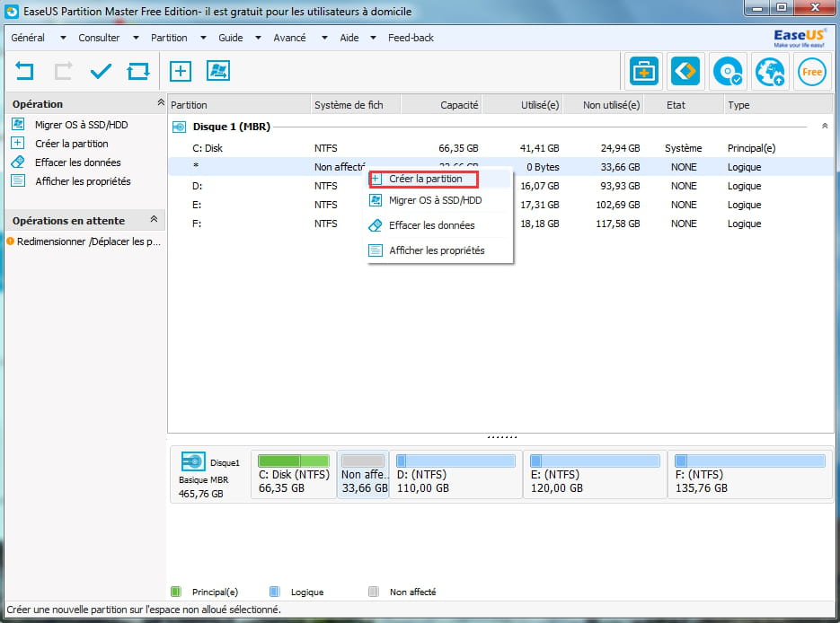Click the green Principal(e) legend swatch
Viewport: 840px width, 623px height.
[176, 592]
